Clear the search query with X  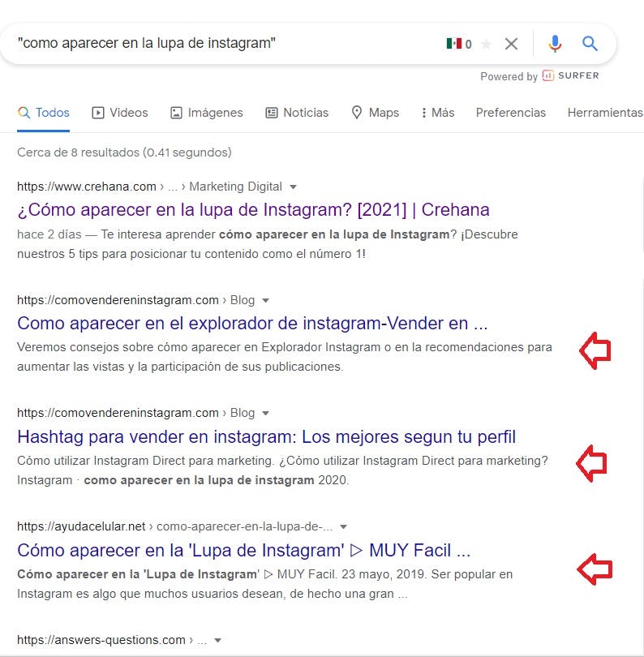[x=511, y=44]
